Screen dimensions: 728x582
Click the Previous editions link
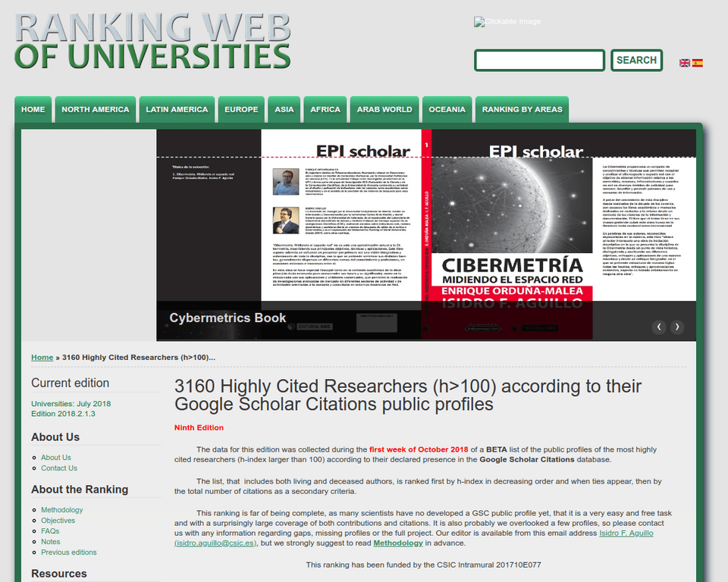[x=69, y=552]
